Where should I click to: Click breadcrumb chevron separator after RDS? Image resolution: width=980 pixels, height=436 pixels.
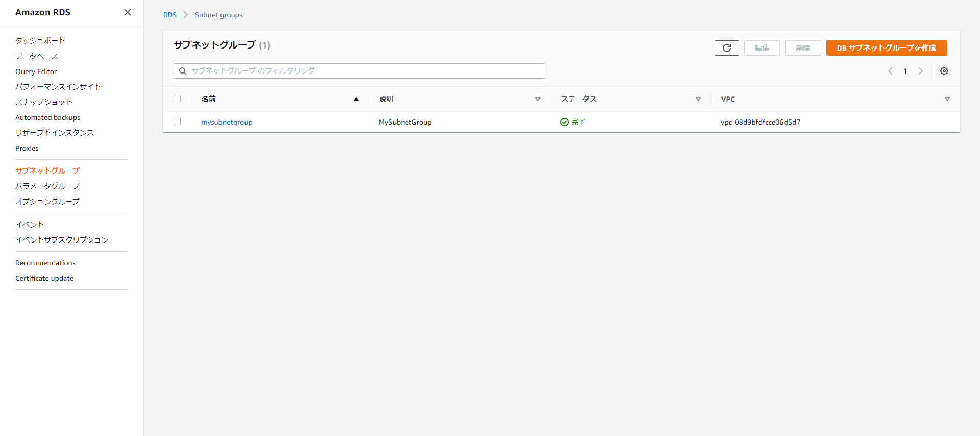point(186,15)
